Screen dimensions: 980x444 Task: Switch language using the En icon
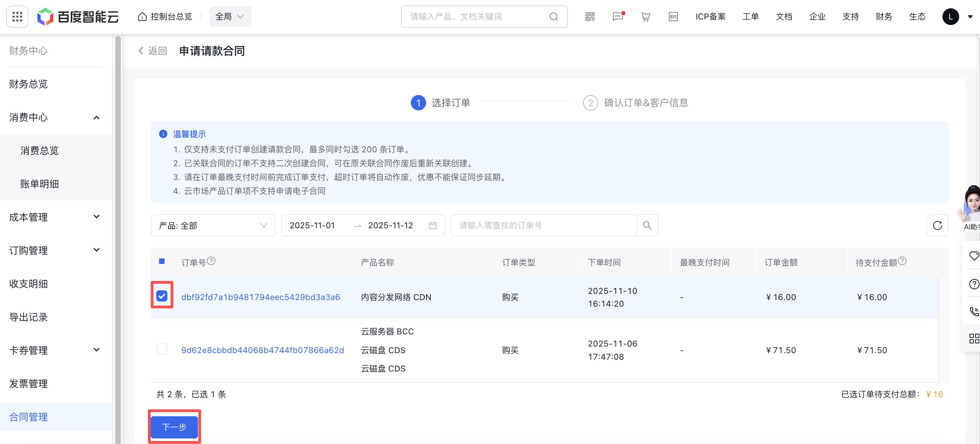[673, 17]
